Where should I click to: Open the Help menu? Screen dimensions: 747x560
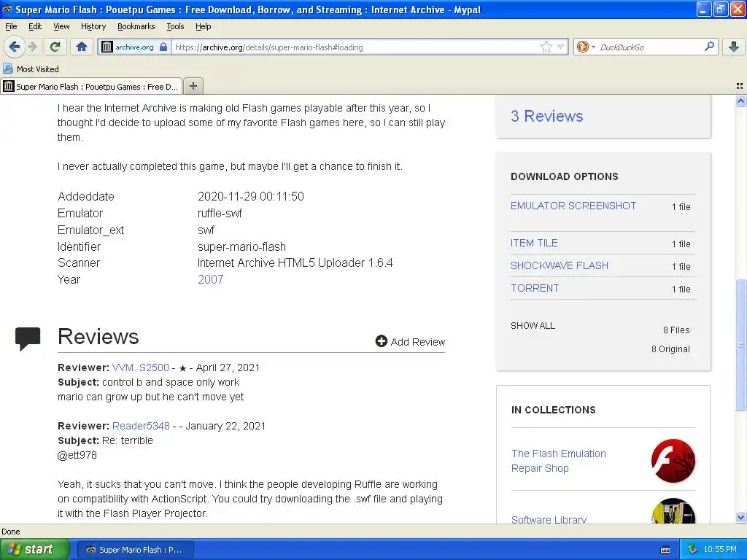(x=203, y=26)
